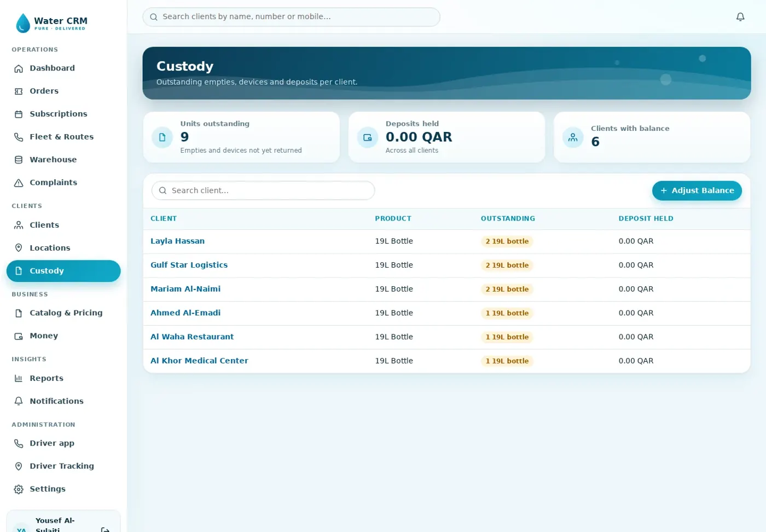Click the OUTSTANDING column header
The image size is (766, 532).
(508, 218)
